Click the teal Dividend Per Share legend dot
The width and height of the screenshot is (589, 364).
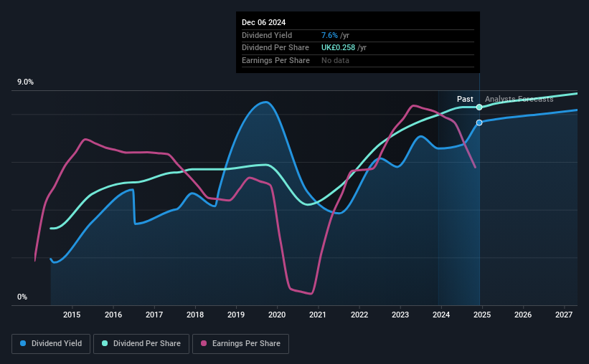click(x=105, y=343)
